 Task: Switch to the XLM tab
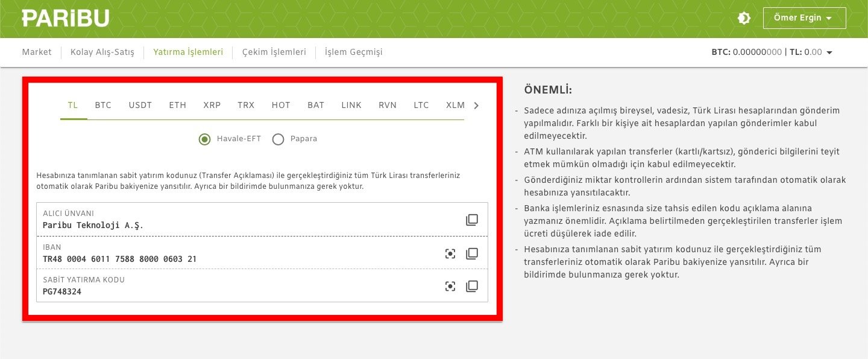pos(455,105)
